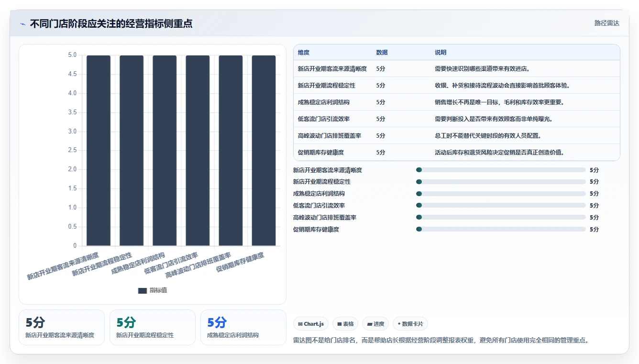This screenshot has width=639, height=364.
Task: Click the 数据卡片 chip
Action: coord(410,324)
